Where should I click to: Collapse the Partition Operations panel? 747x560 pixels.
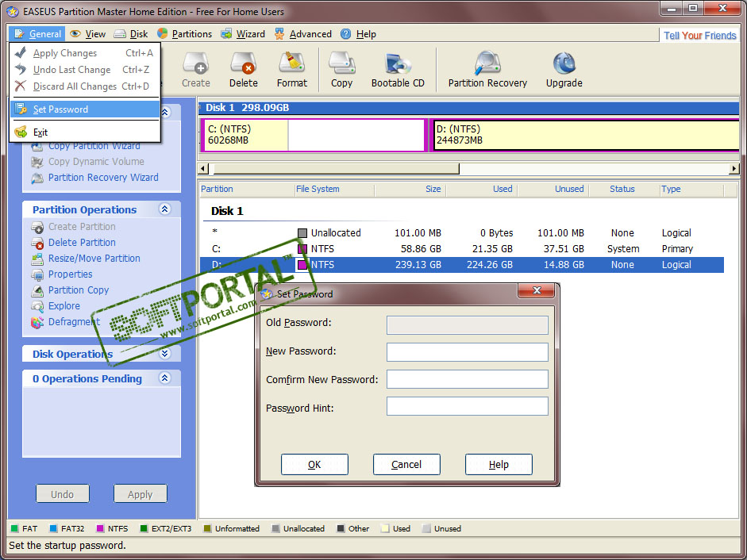click(x=165, y=209)
